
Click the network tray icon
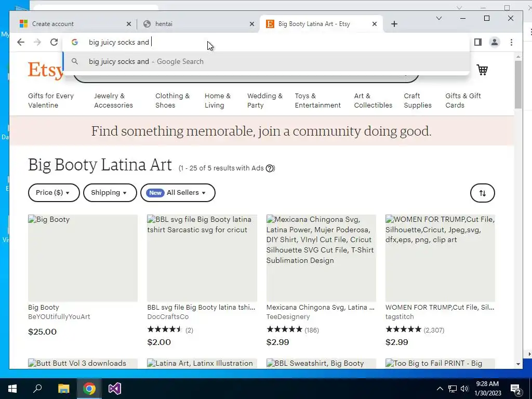453,389
